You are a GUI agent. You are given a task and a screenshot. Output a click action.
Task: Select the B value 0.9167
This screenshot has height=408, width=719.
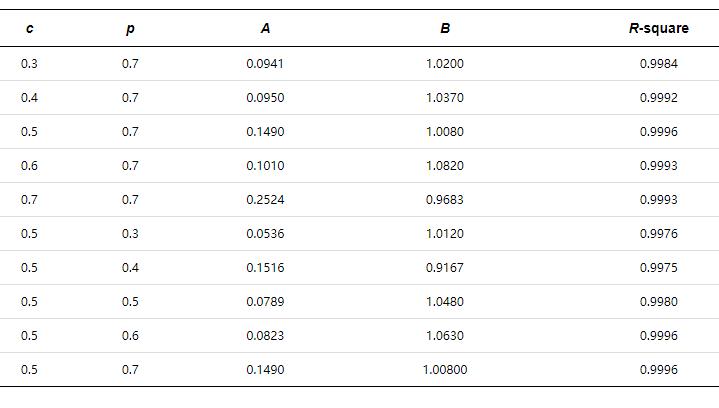pos(444,268)
